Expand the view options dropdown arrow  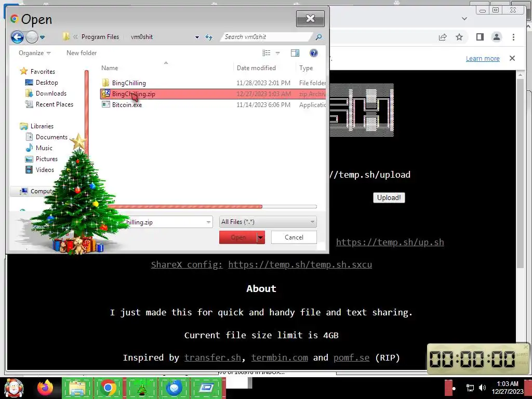click(277, 53)
